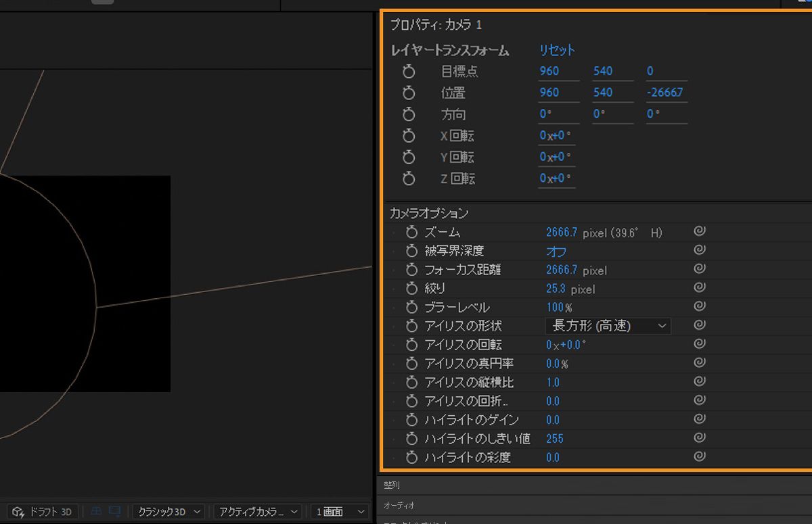This screenshot has height=524, width=812.
Task: Toggle stopwatch for ハイライトのゲイン property
Action: pyautogui.click(x=412, y=420)
